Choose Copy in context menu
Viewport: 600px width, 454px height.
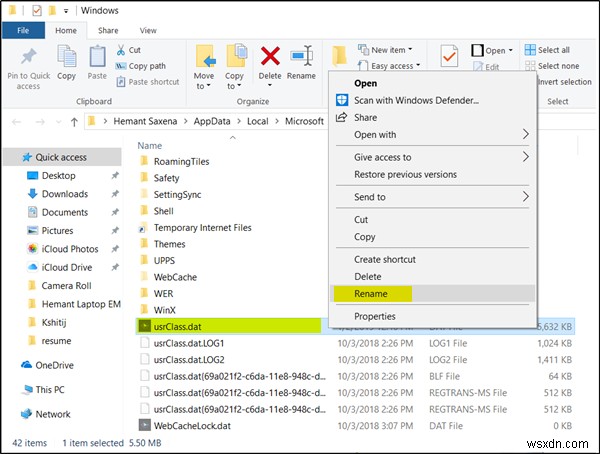click(x=433, y=237)
